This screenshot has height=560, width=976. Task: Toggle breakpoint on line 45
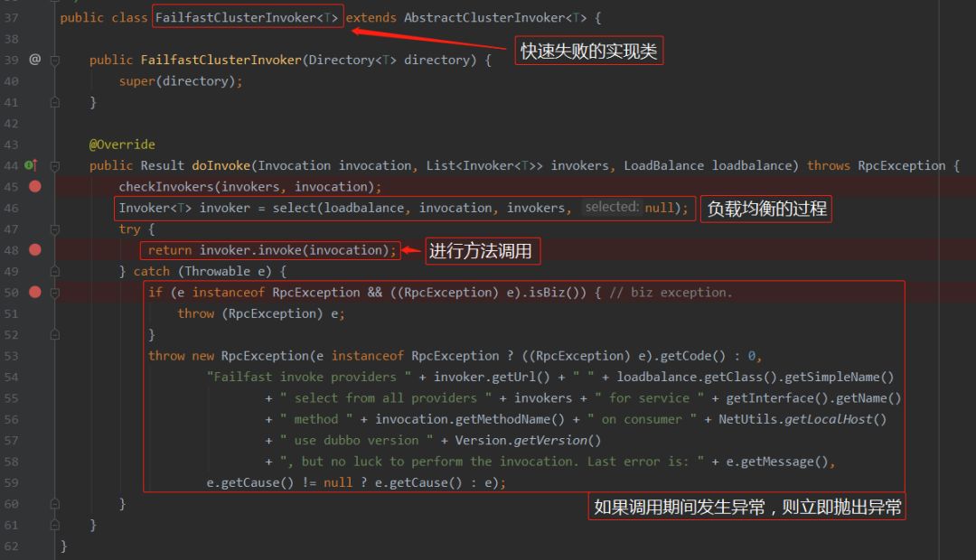pyautogui.click(x=35, y=186)
